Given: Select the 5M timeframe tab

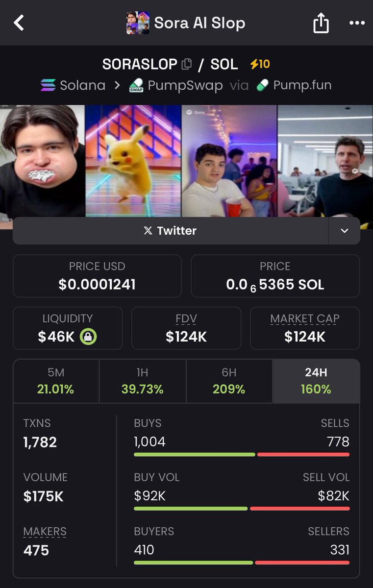Looking at the screenshot, I should point(56,381).
